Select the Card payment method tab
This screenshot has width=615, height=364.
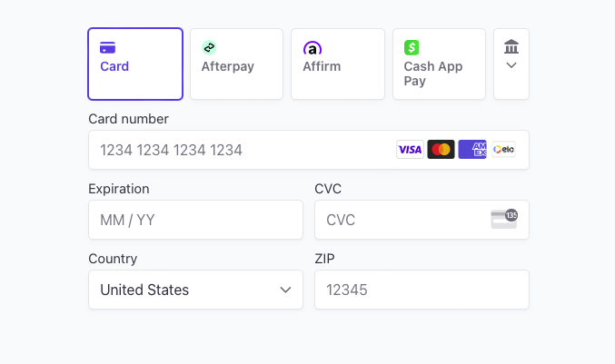[x=135, y=64]
